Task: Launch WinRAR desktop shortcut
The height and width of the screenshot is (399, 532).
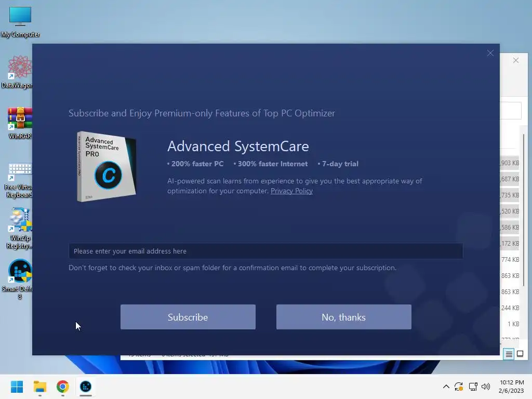Action: coord(20,123)
